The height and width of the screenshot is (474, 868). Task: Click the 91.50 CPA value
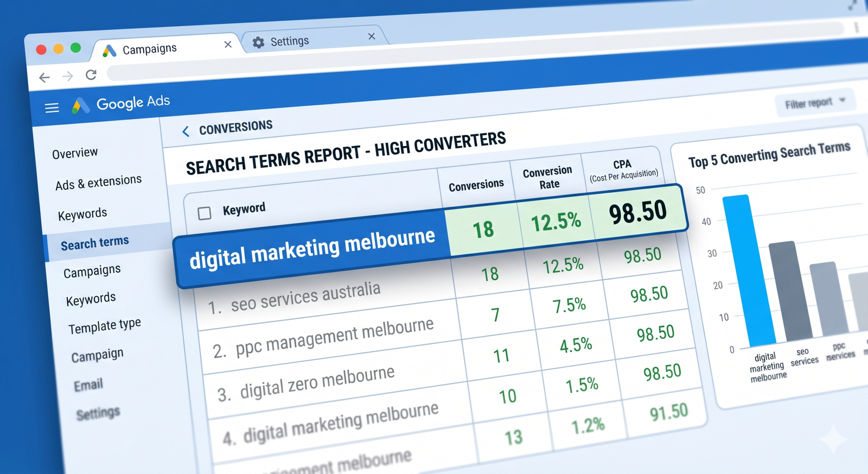pyautogui.click(x=669, y=413)
